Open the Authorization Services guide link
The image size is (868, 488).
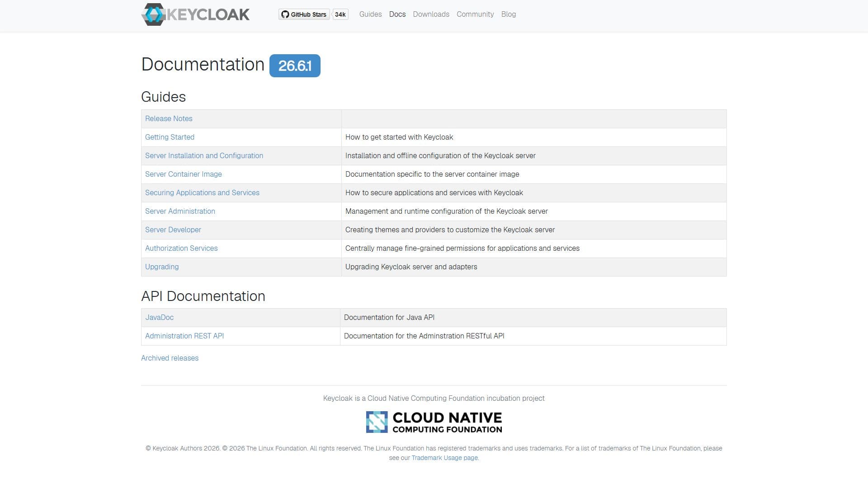181,248
